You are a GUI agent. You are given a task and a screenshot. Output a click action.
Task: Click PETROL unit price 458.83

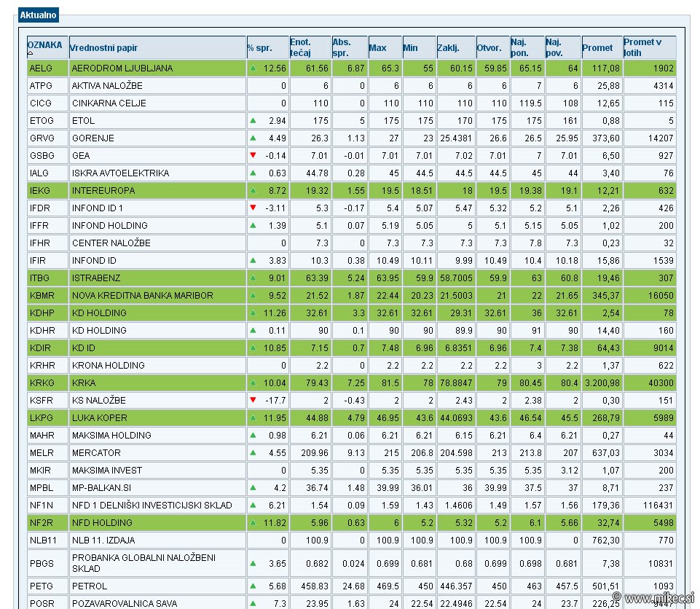315,586
